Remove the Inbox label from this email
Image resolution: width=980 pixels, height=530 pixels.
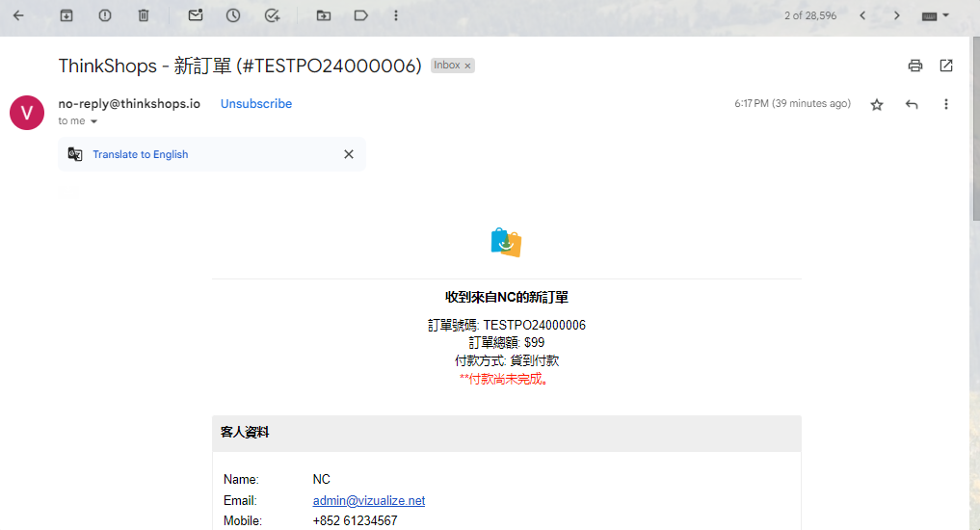468,66
